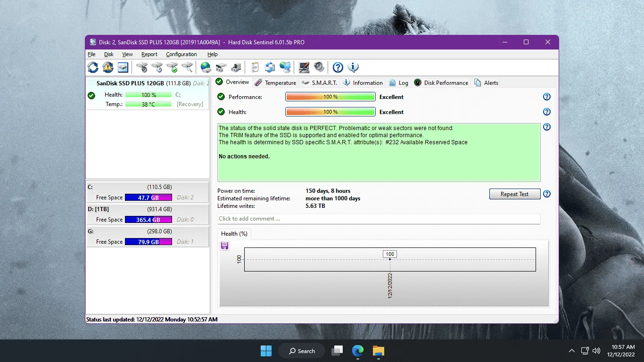This screenshot has width=644, height=362.
Task: Click the disk icon with stethoscope
Action: 142,67
